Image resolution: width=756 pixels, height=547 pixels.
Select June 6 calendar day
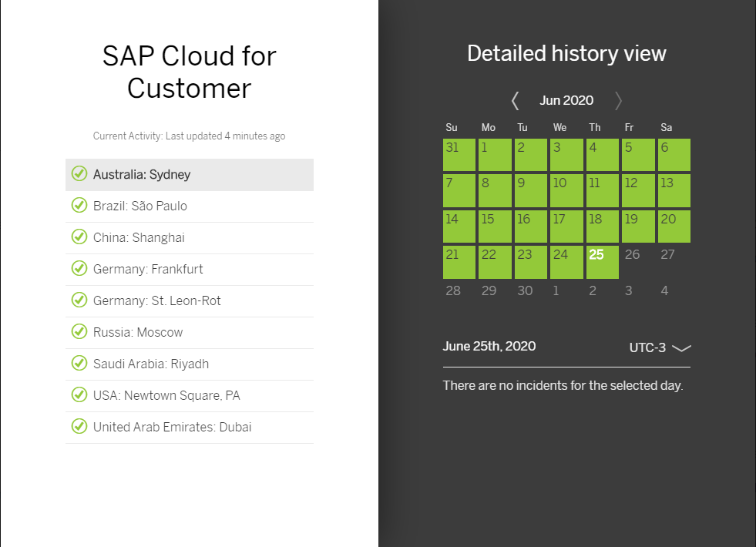click(674, 155)
